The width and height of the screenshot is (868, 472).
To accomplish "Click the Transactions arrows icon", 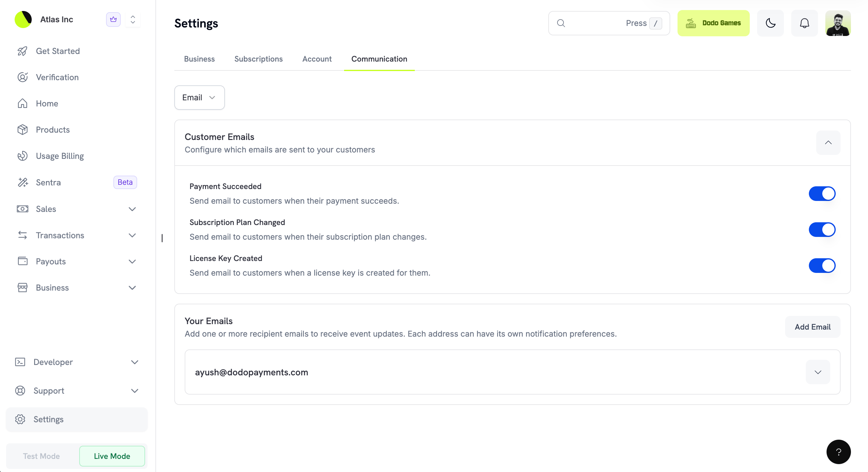I will [x=23, y=235].
